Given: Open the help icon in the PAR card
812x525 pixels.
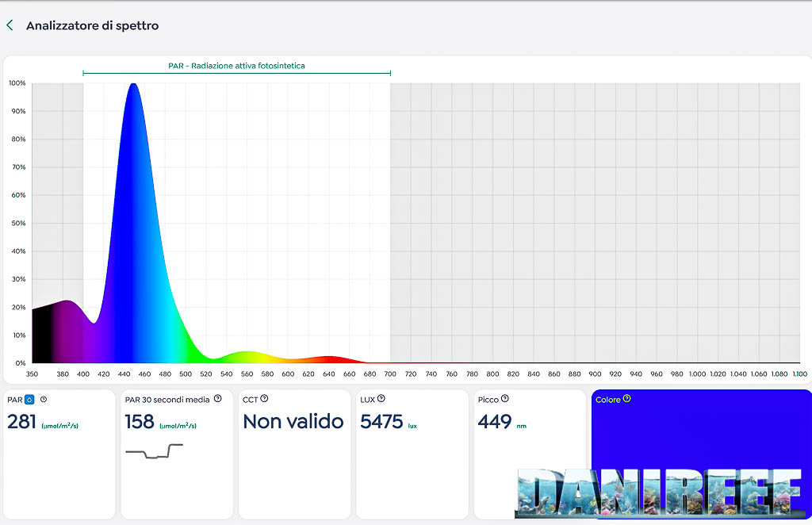Looking at the screenshot, I should pyautogui.click(x=44, y=400).
